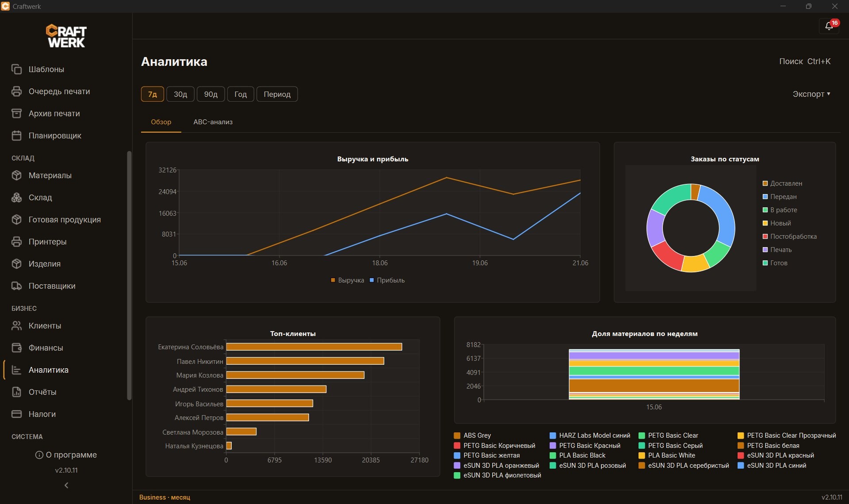Screen dimensions: 849x504
Task: Open the notifications bell icon
Action: point(829,26)
